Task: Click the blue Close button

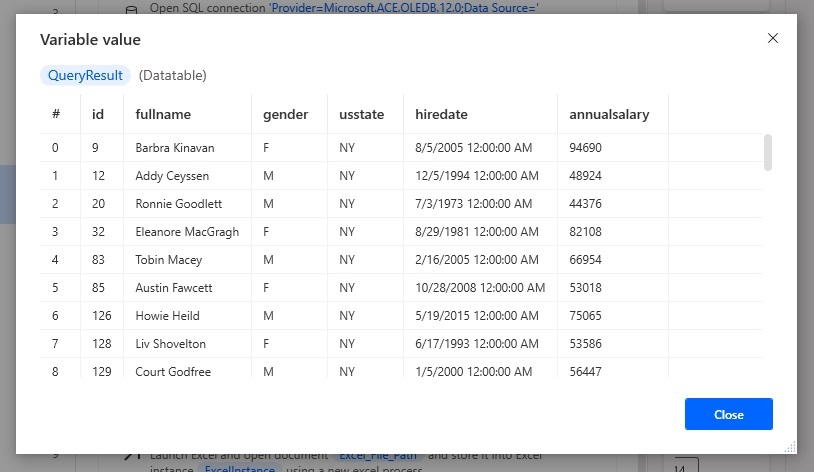Action: pyautogui.click(x=728, y=414)
